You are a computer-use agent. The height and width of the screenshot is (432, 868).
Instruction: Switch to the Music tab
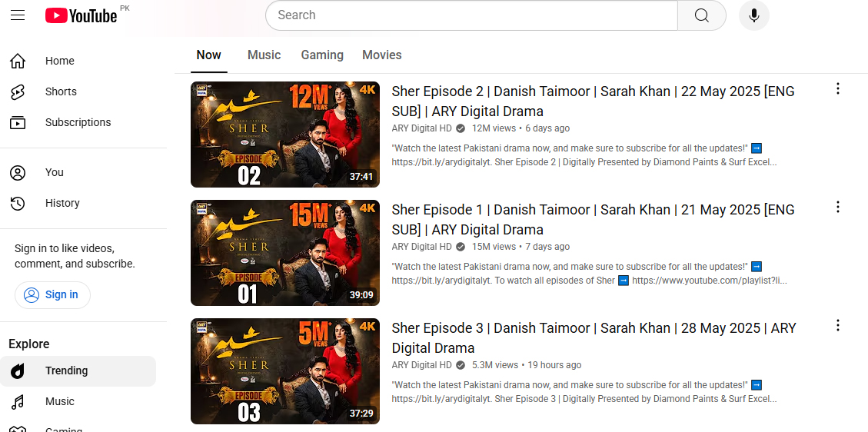(x=264, y=55)
